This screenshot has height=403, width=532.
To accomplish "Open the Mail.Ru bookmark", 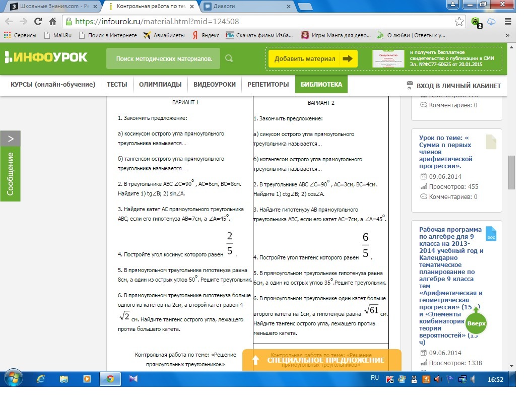I will pos(58,35).
